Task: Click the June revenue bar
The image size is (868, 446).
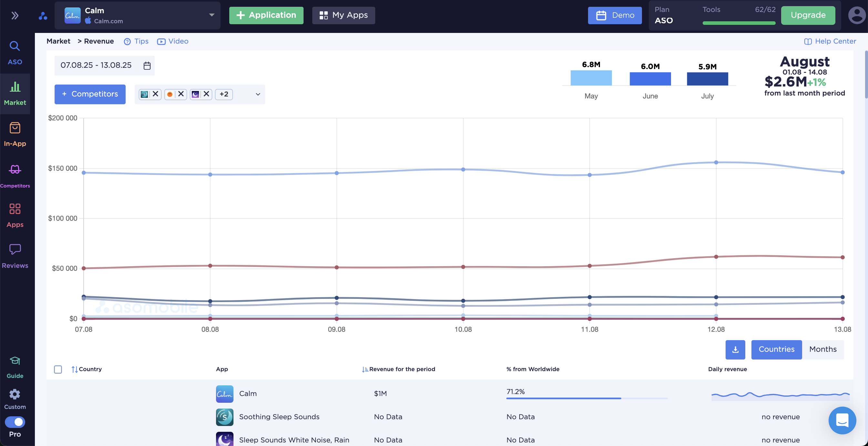Action: pyautogui.click(x=650, y=79)
